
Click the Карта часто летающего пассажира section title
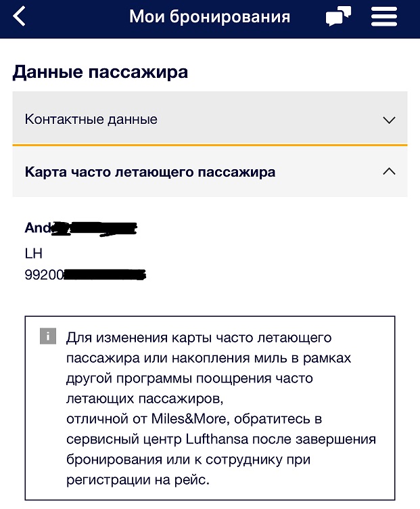tap(149, 172)
